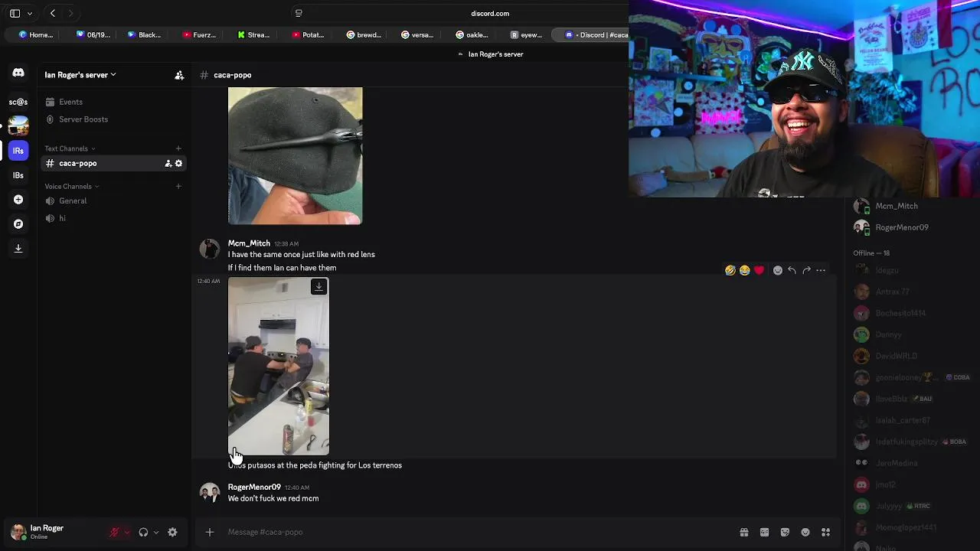Open attachment plus button in message bar
980x551 pixels.
tap(209, 532)
